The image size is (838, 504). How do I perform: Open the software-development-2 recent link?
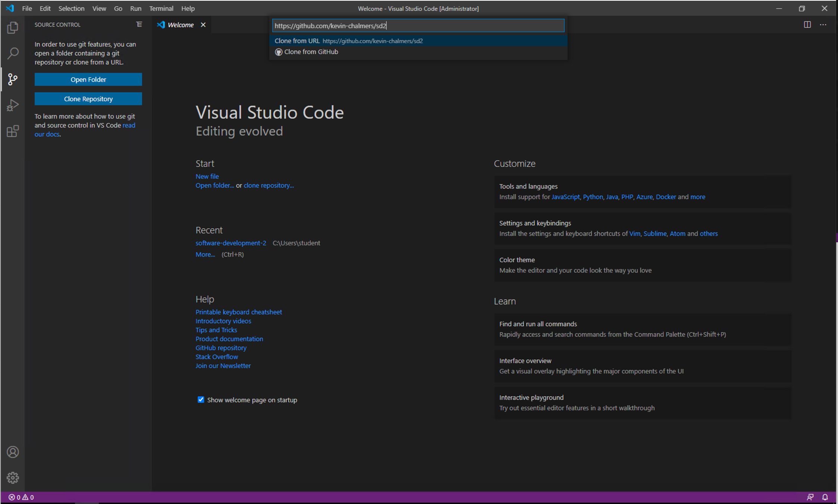coord(231,243)
